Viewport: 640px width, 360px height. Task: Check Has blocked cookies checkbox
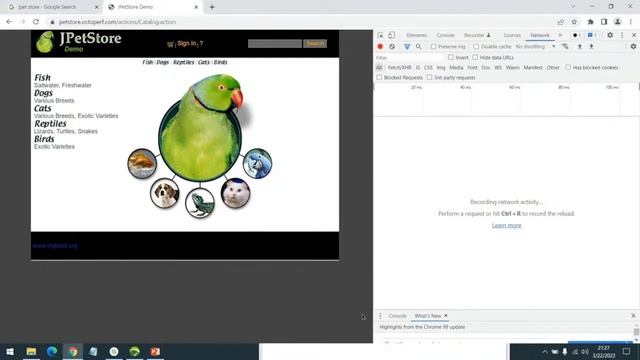click(x=568, y=67)
